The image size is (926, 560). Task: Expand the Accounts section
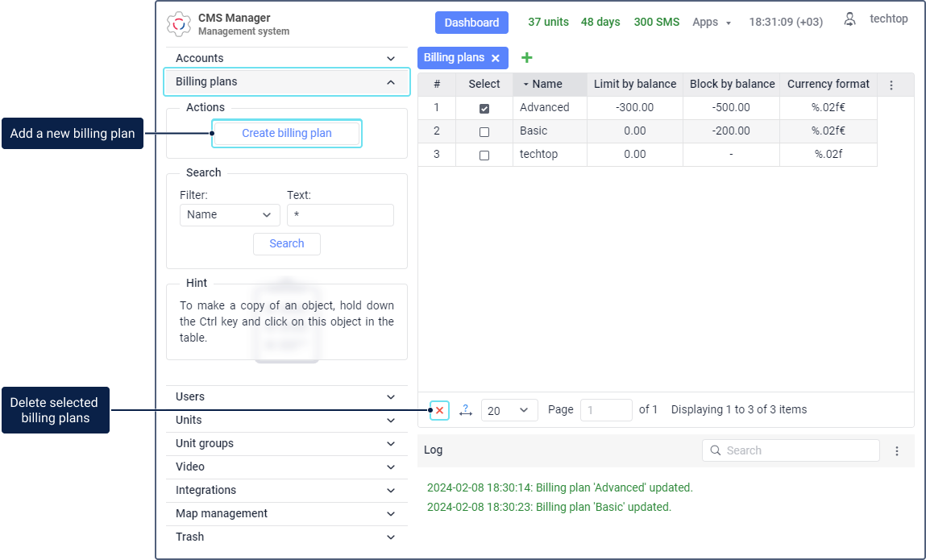pyautogui.click(x=286, y=58)
